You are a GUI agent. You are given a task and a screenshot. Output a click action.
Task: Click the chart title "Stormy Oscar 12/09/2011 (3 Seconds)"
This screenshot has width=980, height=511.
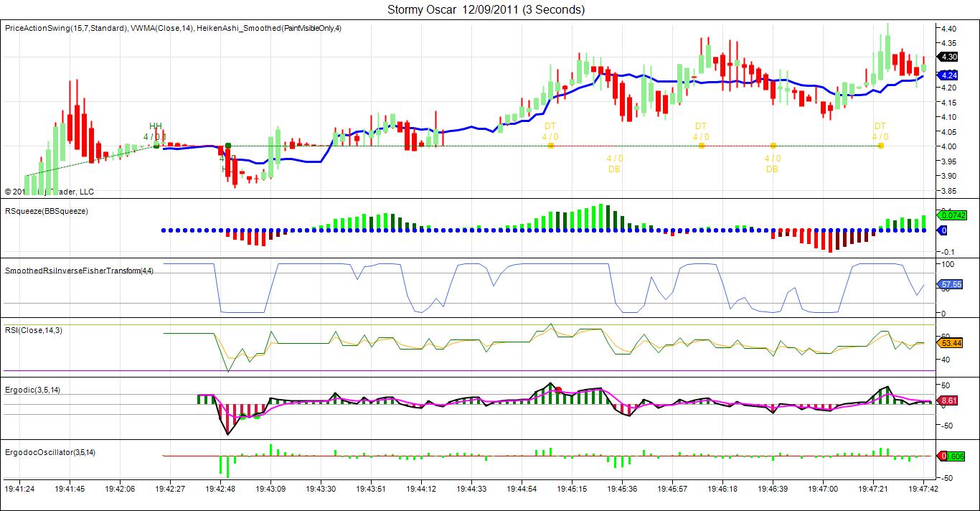[x=486, y=10]
